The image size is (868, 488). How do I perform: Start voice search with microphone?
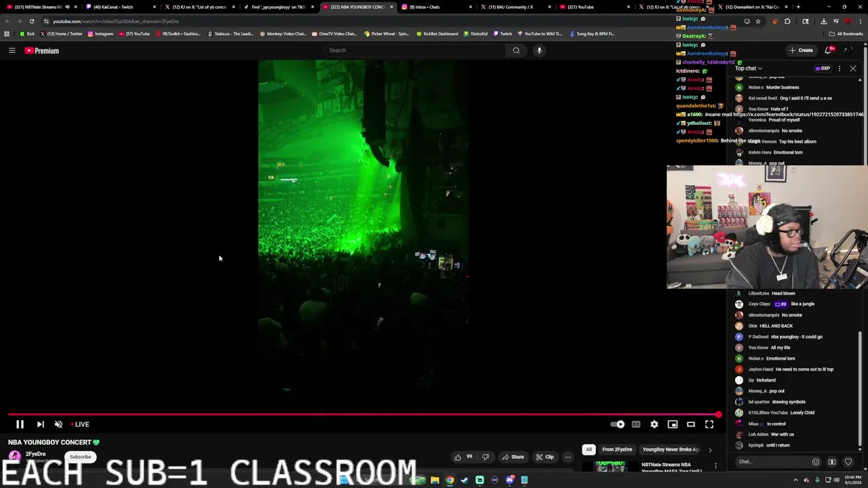pyautogui.click(x=539, y=50)
